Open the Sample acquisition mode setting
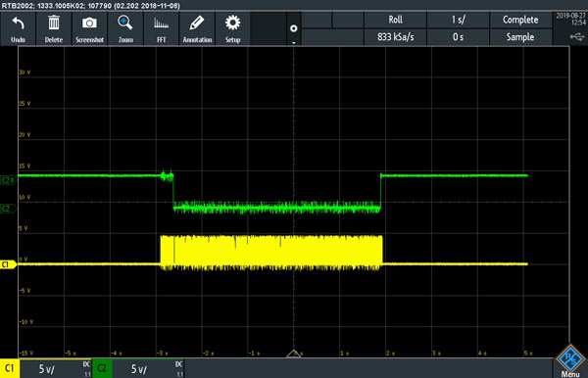588x378 pixels. click(x=520, y=36)
